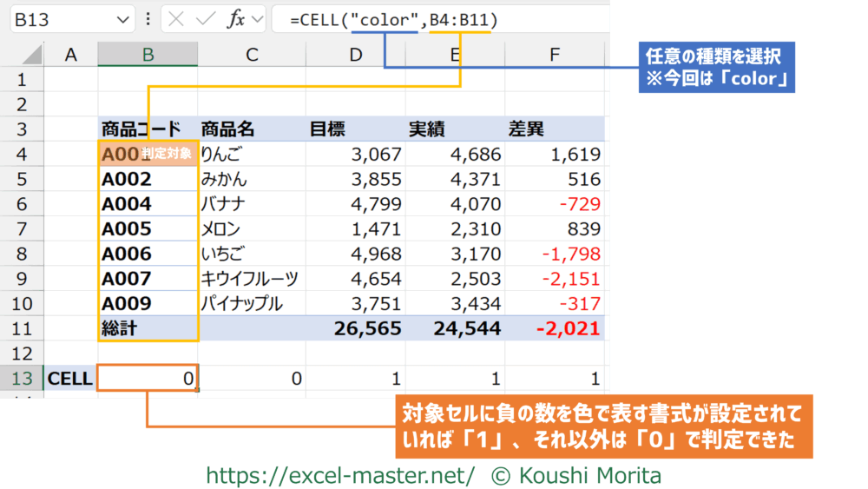The height and width of the screenshot is (489, 868).
Task: Click the CELL label in row 13
Action: [70, 379]
